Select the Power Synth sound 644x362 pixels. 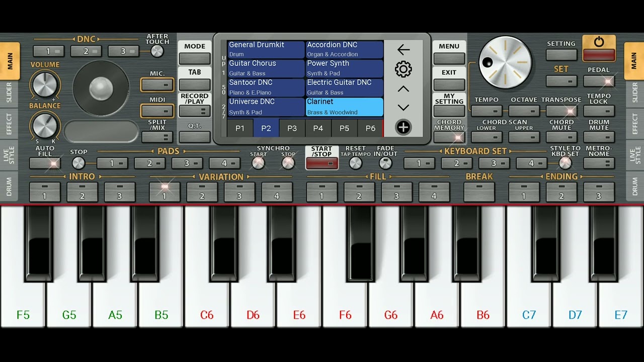345,68
